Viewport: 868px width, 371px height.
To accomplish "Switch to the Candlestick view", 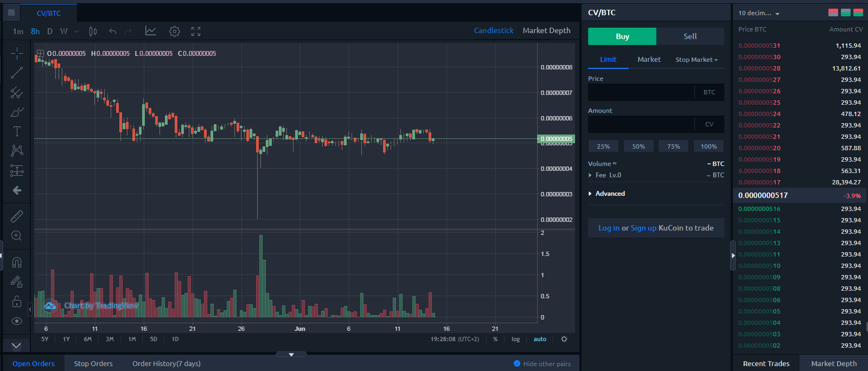I will tap(494, 30).
